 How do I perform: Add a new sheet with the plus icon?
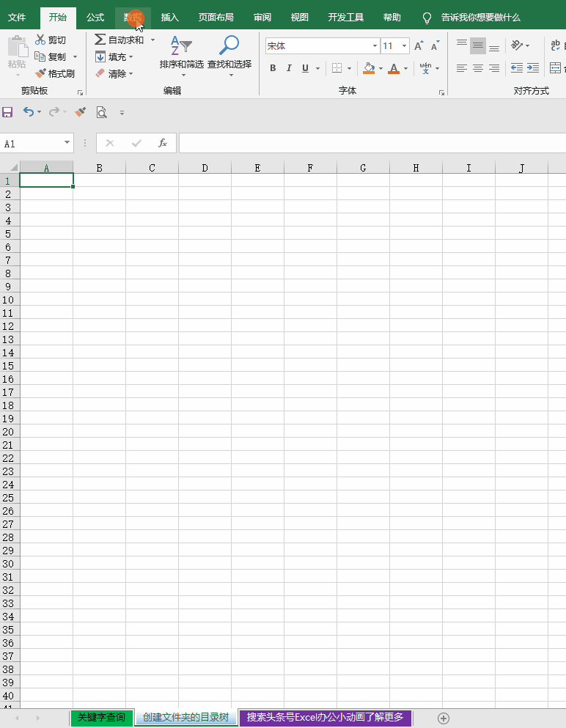tap(444, 718)
